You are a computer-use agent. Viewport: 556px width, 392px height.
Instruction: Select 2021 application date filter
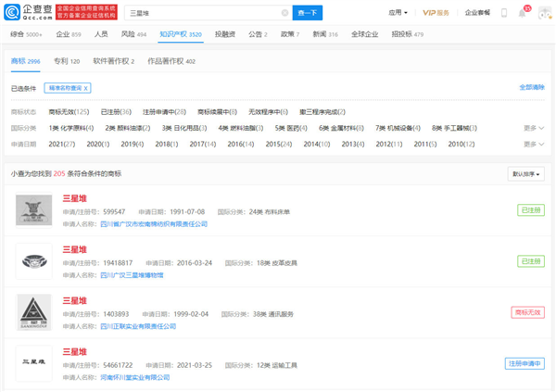[61, 144]
